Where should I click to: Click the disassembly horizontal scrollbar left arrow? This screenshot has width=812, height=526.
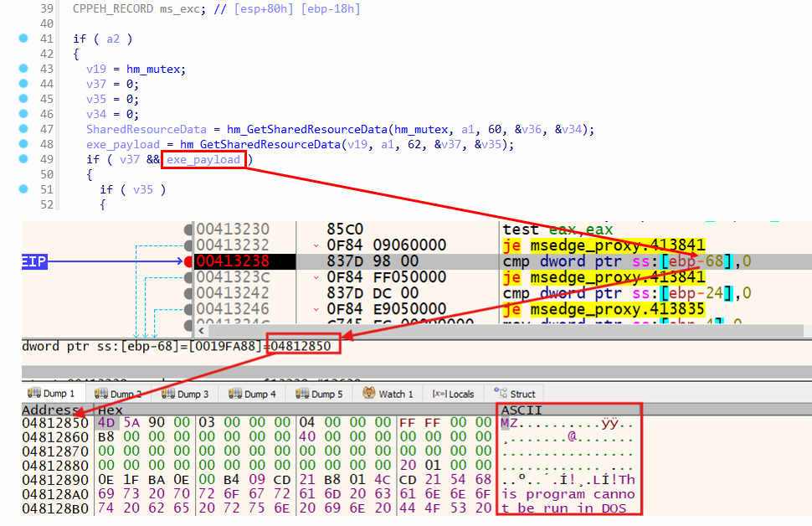click(201, 331)
